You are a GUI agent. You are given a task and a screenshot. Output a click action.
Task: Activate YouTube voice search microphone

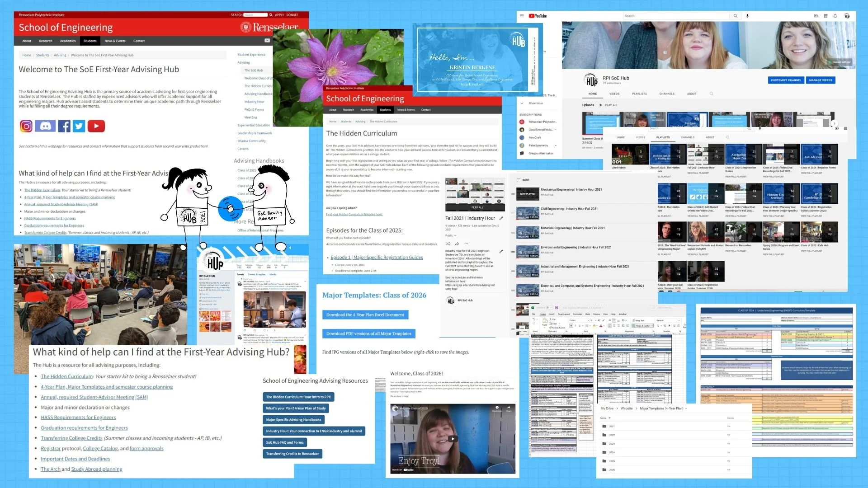click(747, 16)
